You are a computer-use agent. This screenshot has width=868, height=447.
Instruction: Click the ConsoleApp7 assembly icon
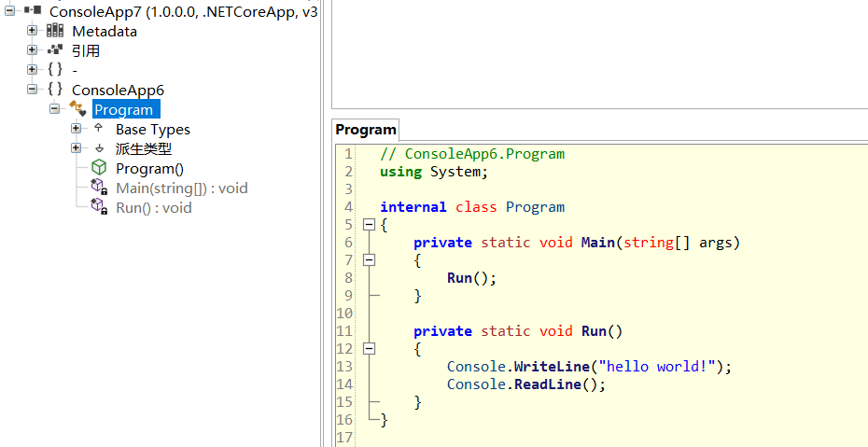tap(34, 10)
